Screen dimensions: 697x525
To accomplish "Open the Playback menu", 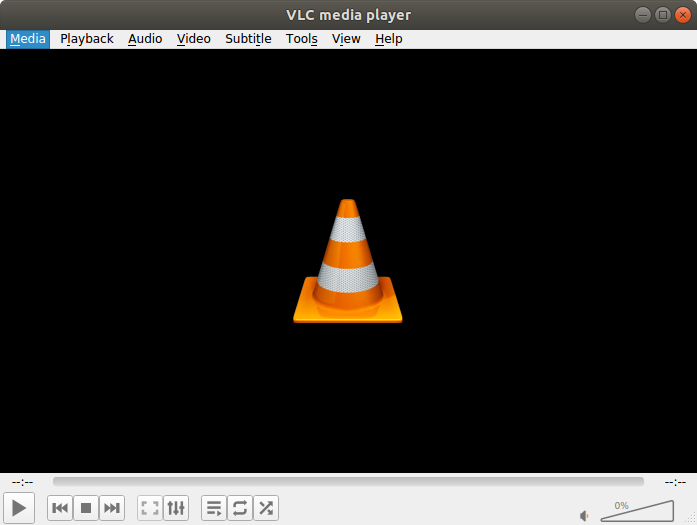I will click(87, 39).
